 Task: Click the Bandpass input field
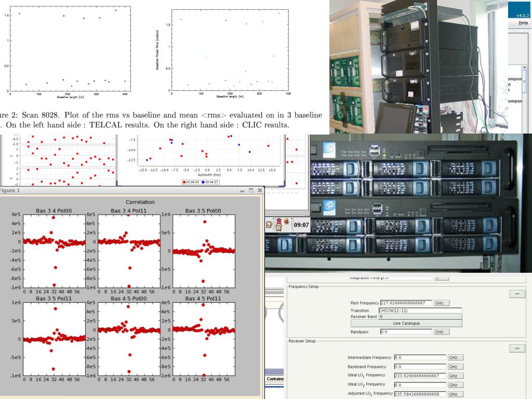coord(406,332)
